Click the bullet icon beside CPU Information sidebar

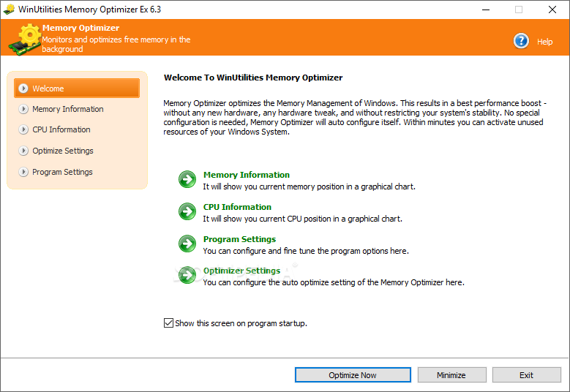tap(23, 129)
